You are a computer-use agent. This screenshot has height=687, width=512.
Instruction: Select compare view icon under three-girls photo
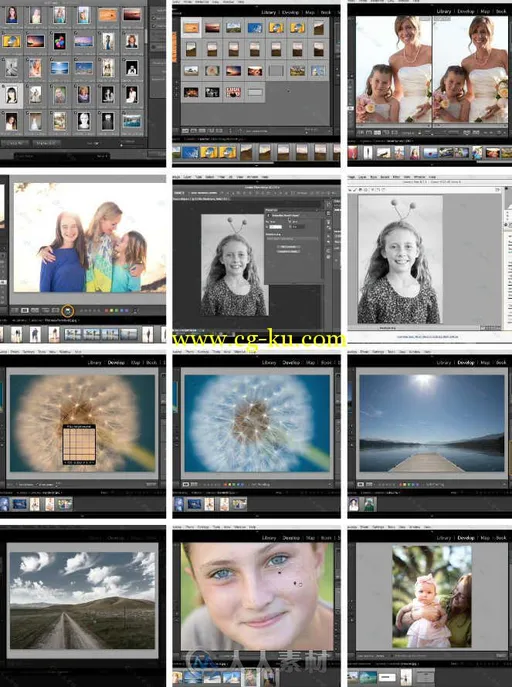coord(35,311)
